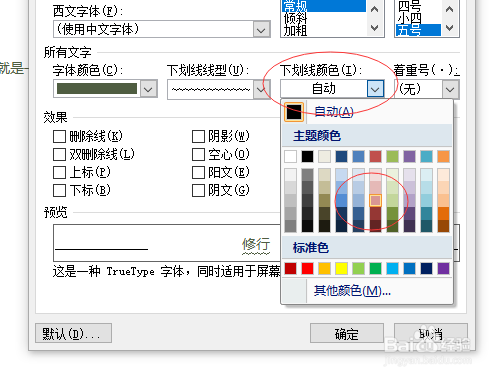Tick the 上标(P) superscript checkbox
This screenshot has width=501, height=378.
coord(59,172)
